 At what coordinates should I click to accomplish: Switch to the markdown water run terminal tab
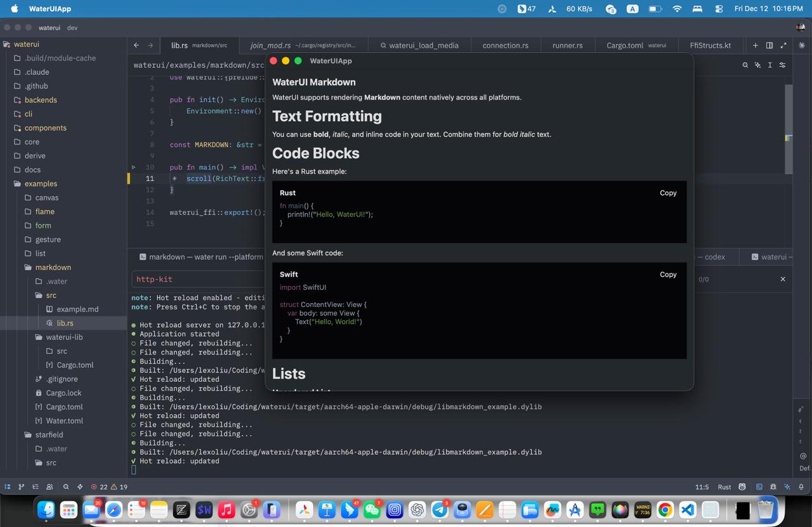201,257
